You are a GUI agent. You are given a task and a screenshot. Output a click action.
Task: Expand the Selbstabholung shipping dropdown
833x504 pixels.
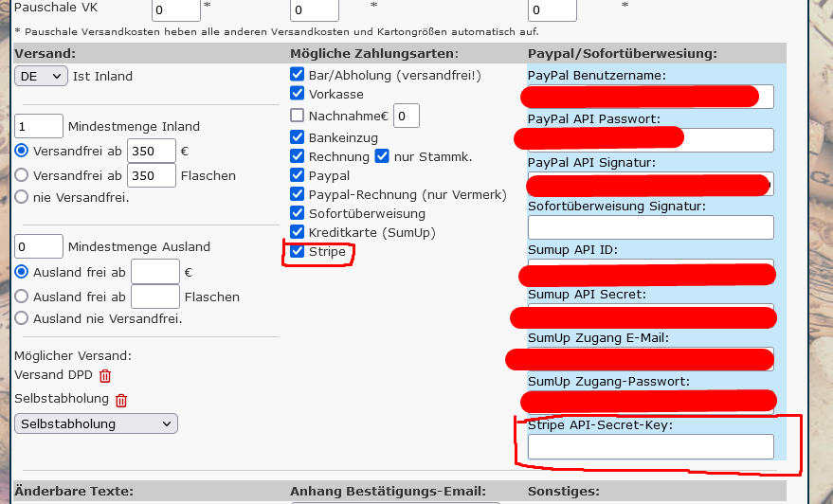click(96, 423)
